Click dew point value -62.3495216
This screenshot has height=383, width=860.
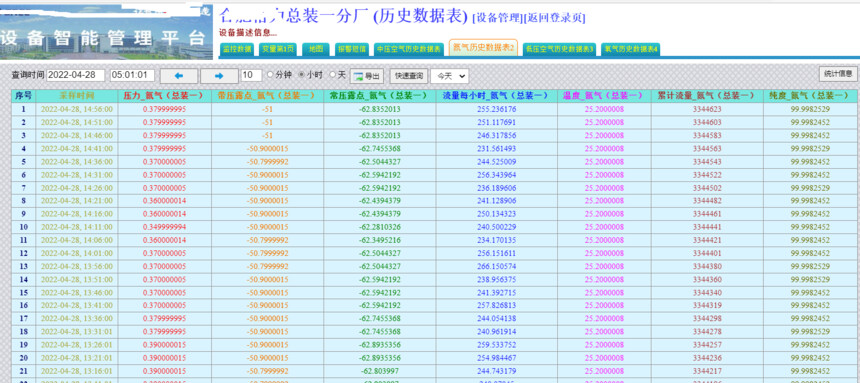tap(380, 240)
